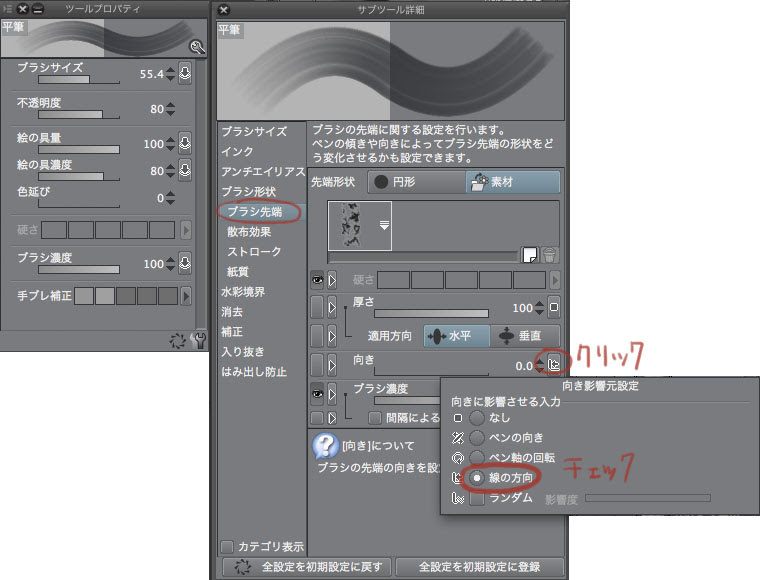The width and height of the screenshot is (760, 580).
Task: Toggle the カテゴリ表示 checkbox
Action: pos(227,547)
